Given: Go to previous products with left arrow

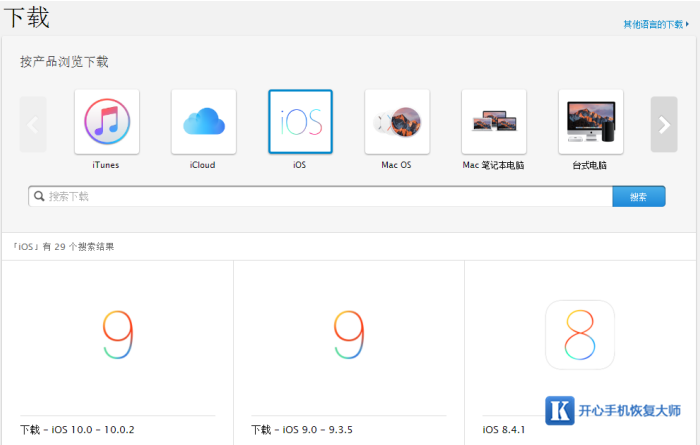Looking at the screenshot, I should pos(33,125).
